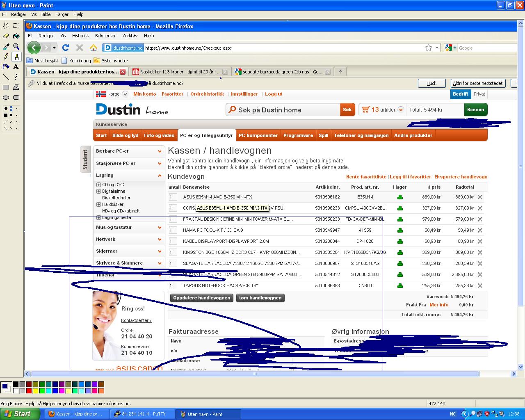Pick the straight Line tool
This screenshot has width=525, height=420.
6,77
